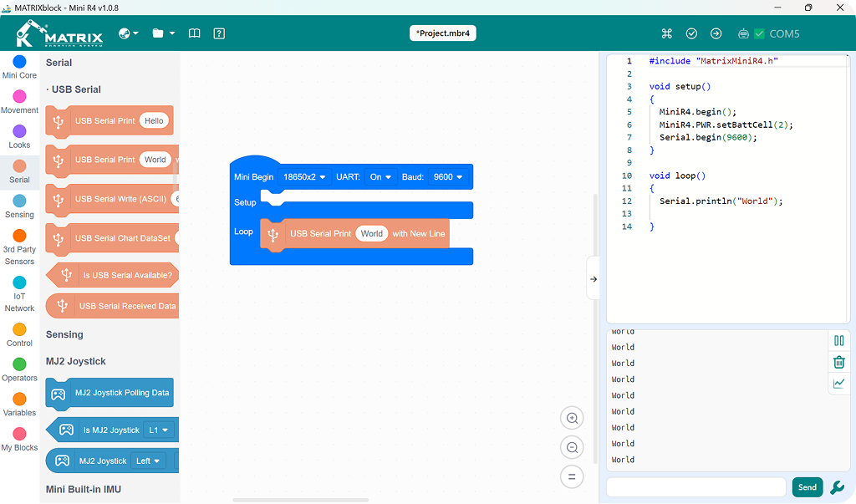Open serial settings wrench icon

pos(837,487)
